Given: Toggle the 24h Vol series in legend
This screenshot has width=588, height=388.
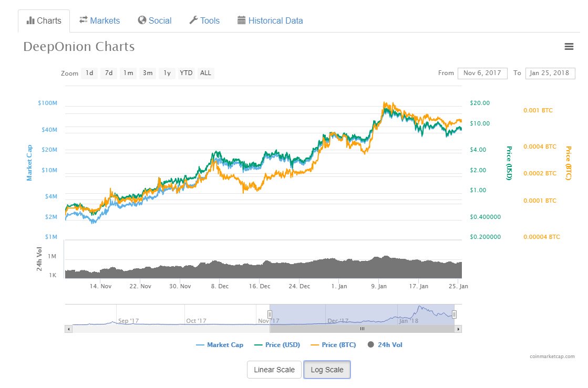Looking at the screenshot, I should (385, 345).
